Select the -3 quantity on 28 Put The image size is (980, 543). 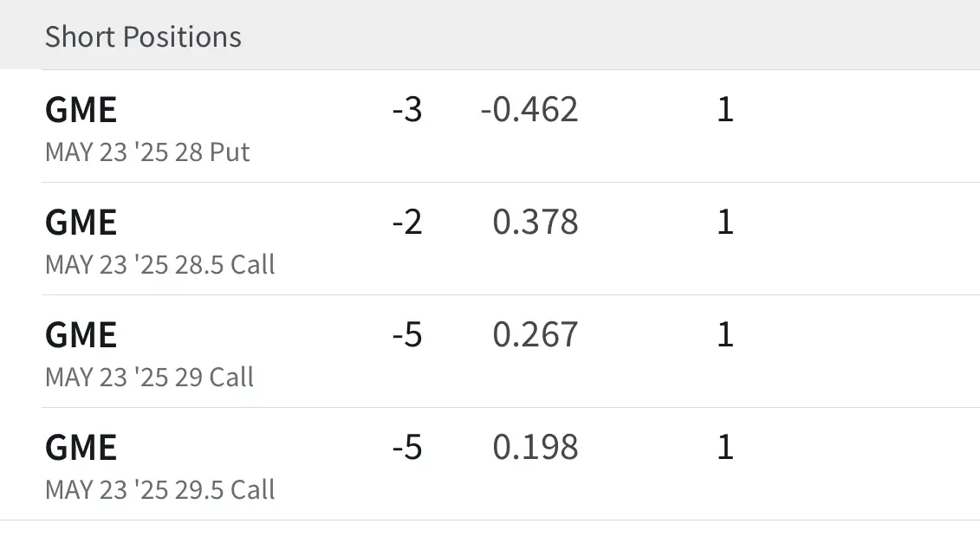(407, 109)
